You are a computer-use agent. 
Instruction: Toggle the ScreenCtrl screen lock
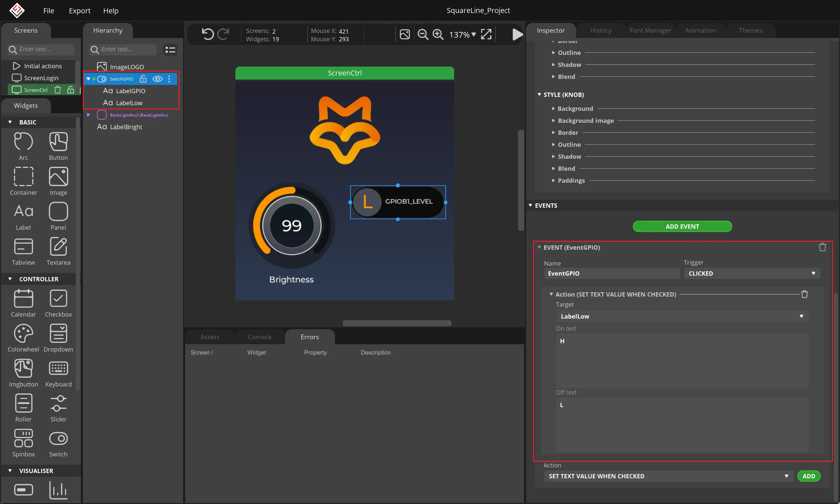[x=70, y=90]
